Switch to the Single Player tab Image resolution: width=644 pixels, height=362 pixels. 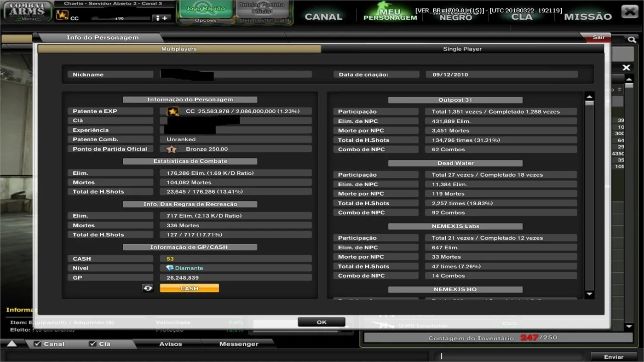(x=462, y=49)
